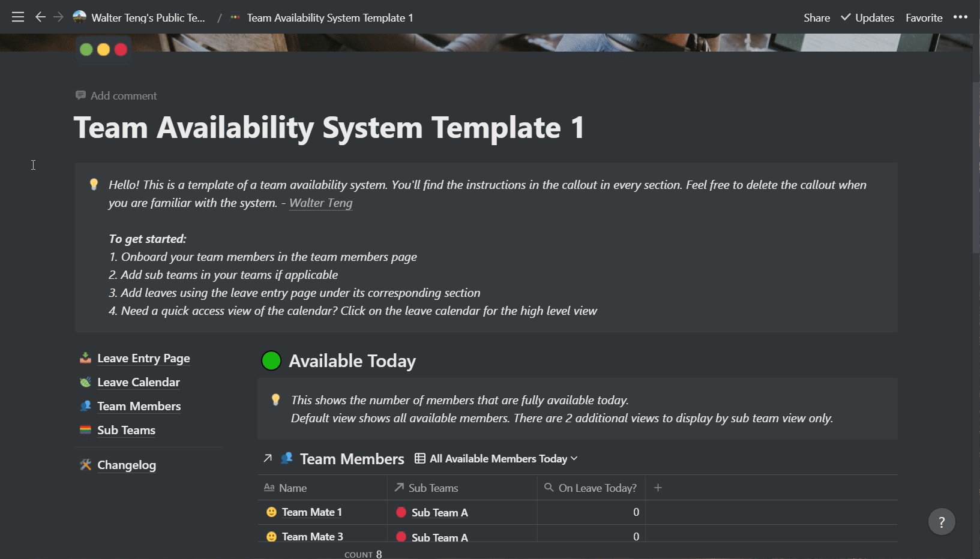Click the vertical page scrollbar

(x=976, y=168)
